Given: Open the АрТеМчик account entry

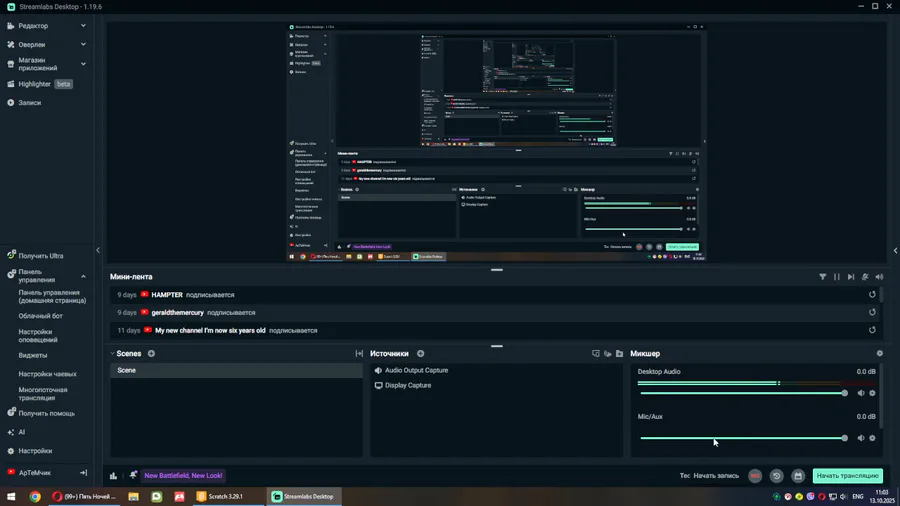Looking at the screenshot, I should [x=29, y=473].
